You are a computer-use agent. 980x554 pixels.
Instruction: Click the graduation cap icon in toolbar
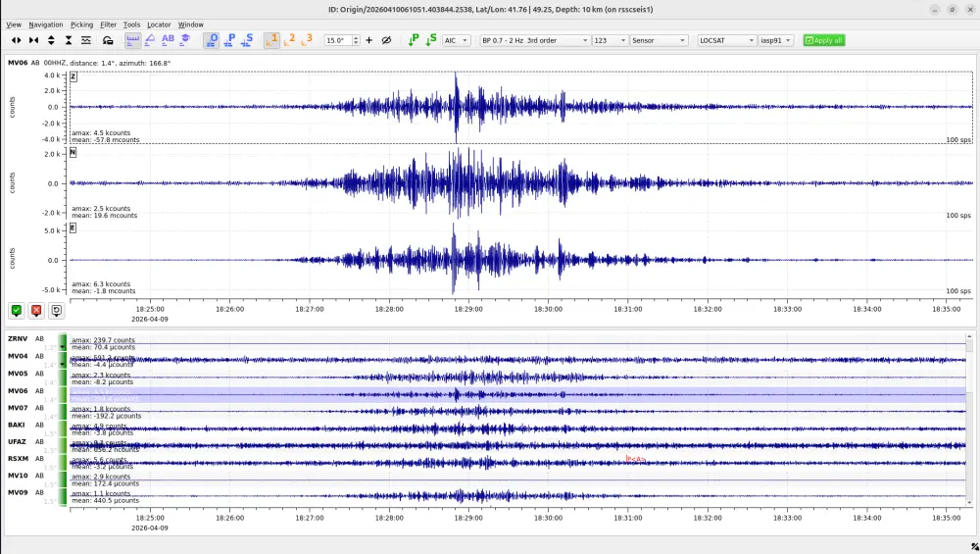pyautogui.click(x=185, y=40)
